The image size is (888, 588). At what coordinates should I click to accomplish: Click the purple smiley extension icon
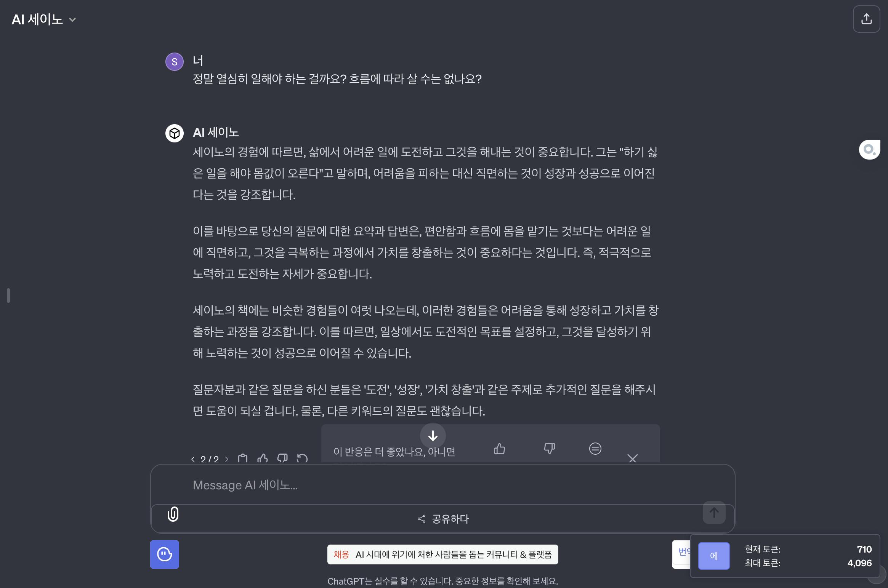(x=165, y=554)
